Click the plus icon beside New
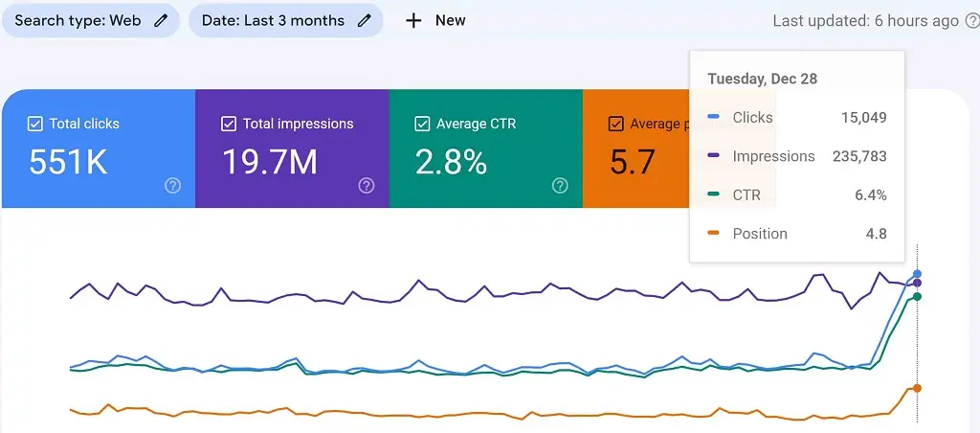This screenshot has height=433, width=980. coord(413,20)
